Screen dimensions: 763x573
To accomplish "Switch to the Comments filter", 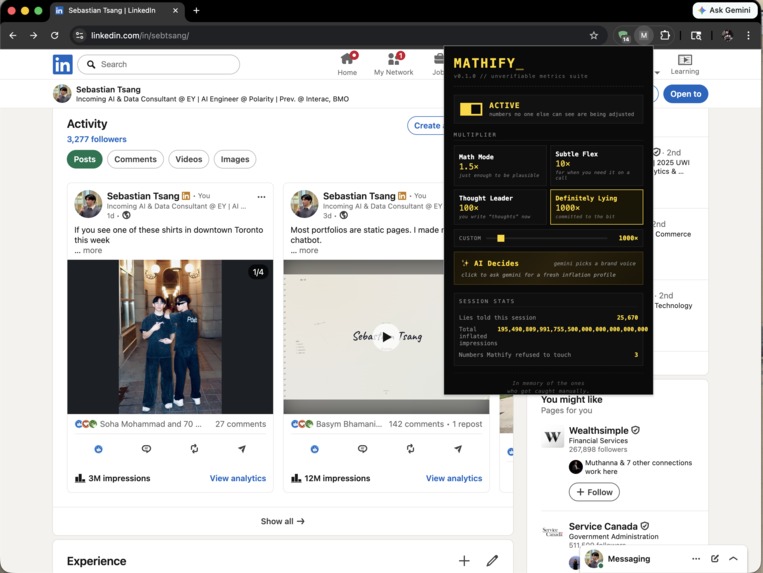I will pos(135,159).
